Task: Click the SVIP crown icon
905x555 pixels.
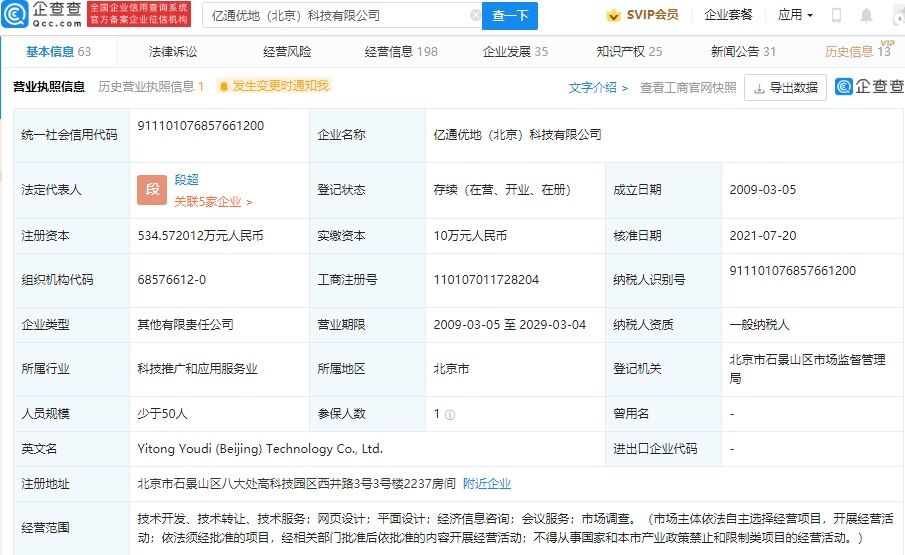Action: coord(614,16)
